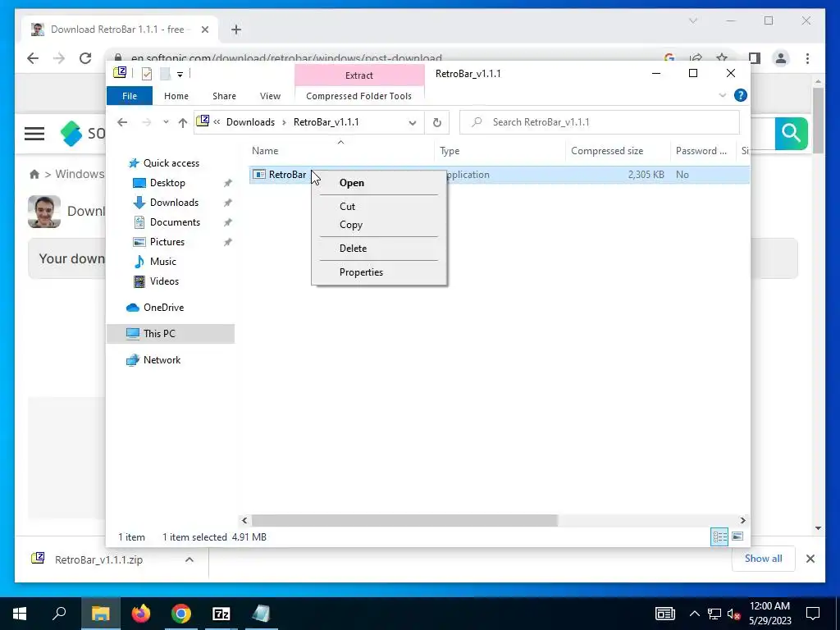Image resolution: width=840 pixels, height=630 pixels.
Task: Open the Compressed Folder Tools tab
Action: [x=359, y=96]
